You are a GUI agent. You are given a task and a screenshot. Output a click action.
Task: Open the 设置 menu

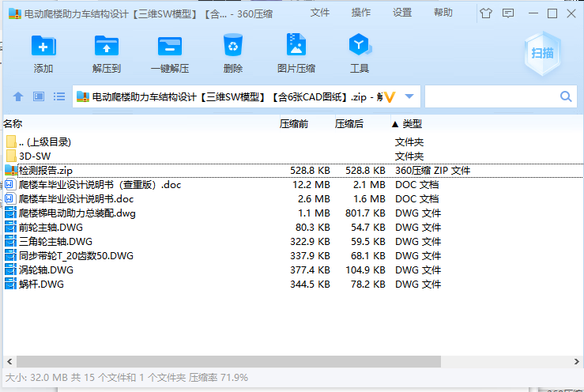(x=402, y=13)
